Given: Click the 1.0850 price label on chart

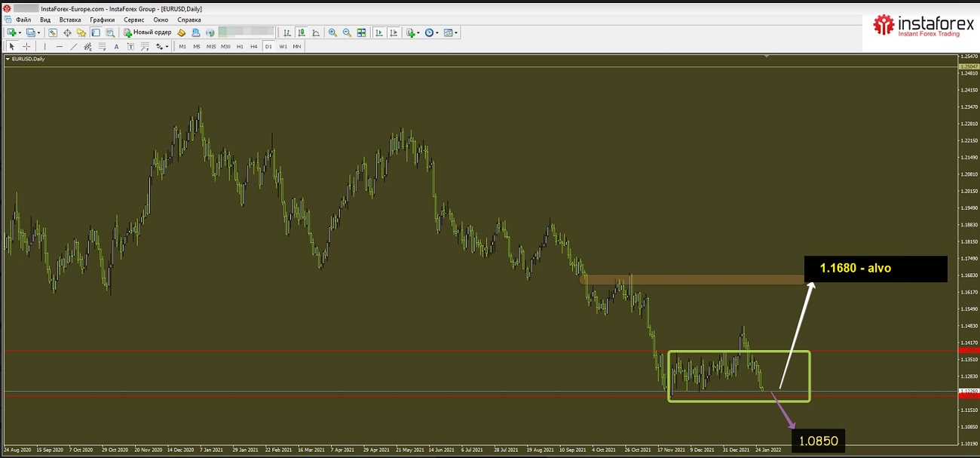Looking at the screenshot, I should pyautogui.click(x=817, y=439).
